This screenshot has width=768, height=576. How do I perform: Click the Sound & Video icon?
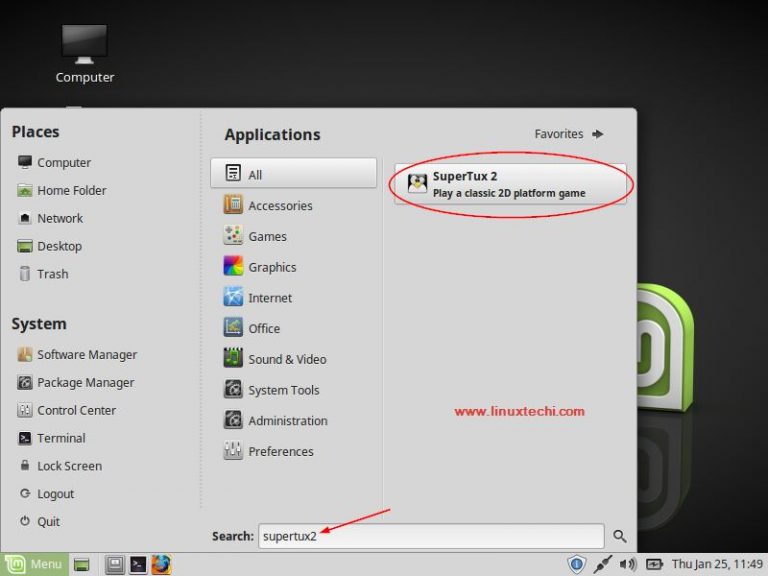(x=233, y=358)
